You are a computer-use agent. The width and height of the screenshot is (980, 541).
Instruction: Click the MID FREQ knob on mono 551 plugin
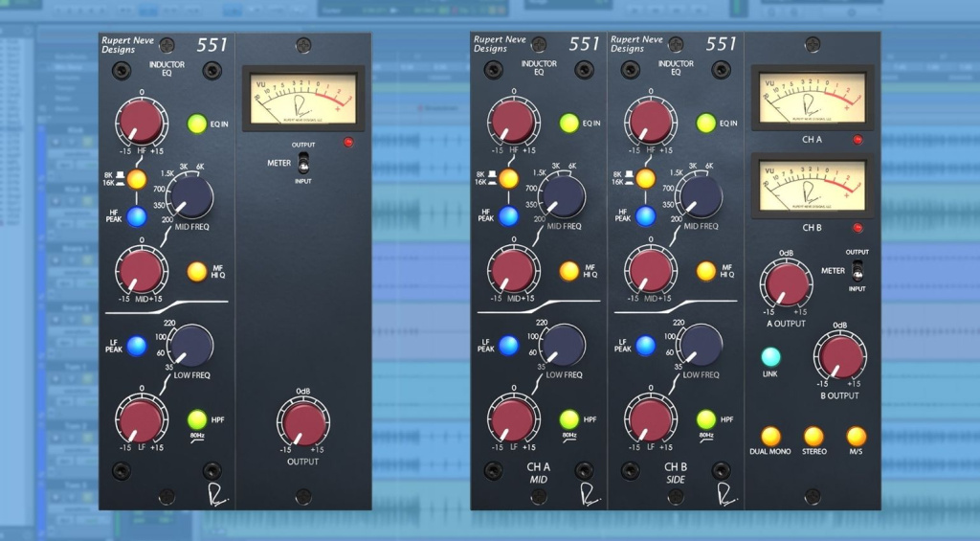(190, 197)
